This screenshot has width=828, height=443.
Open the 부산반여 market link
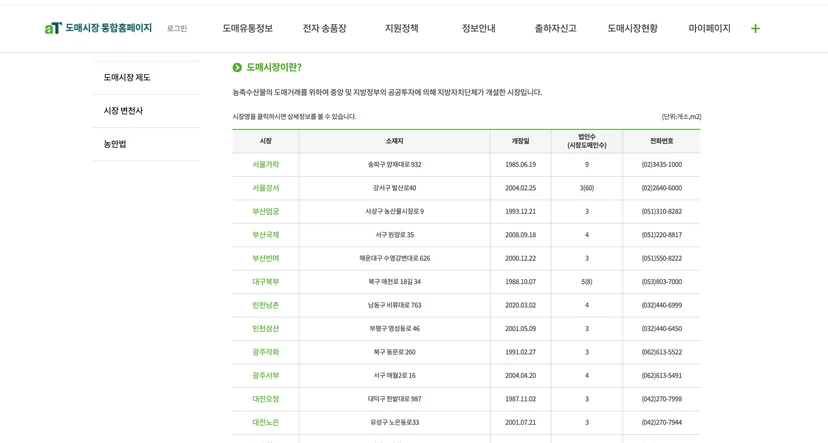pos(266,258)
